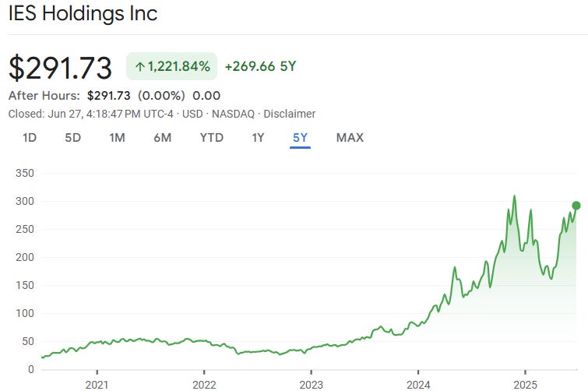This screenshot has width=588, height=391.
Task: Click the 2023 x-axis label
Action: click(312, 385)
